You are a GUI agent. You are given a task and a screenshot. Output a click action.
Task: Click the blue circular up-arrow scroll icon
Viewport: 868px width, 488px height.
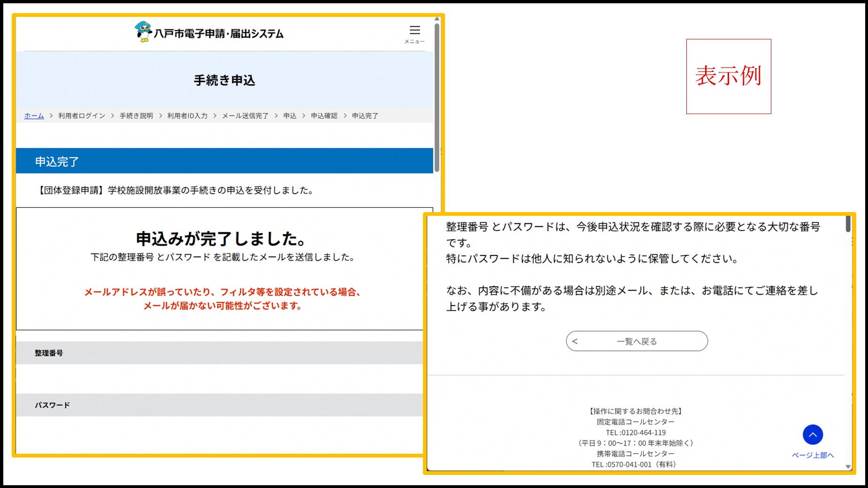pyautogui.click(x=813, y=435)
